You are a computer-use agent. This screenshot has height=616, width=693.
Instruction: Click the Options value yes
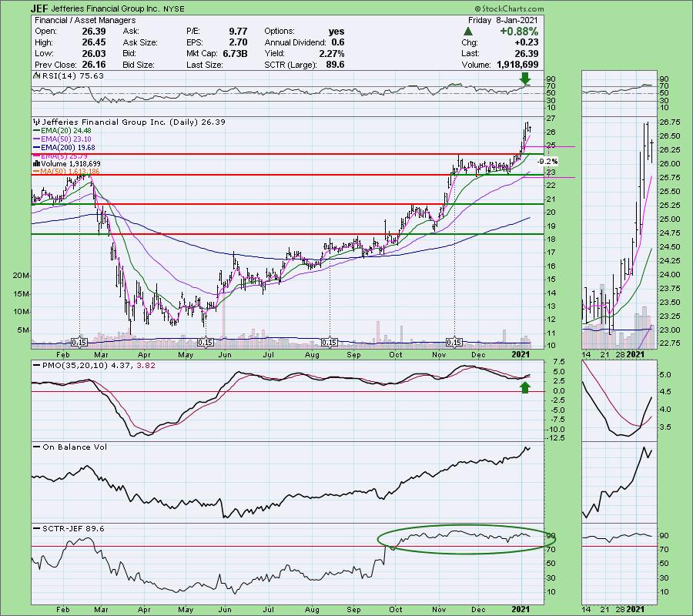[x=336, y=32]
